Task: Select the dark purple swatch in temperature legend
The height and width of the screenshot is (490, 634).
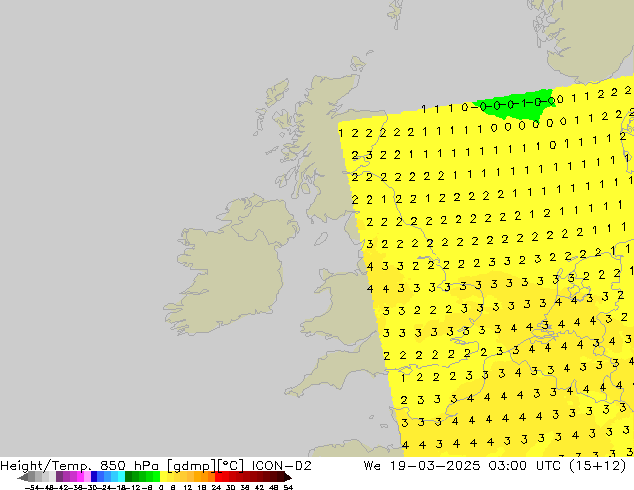Action: click(x=59, y=477)
